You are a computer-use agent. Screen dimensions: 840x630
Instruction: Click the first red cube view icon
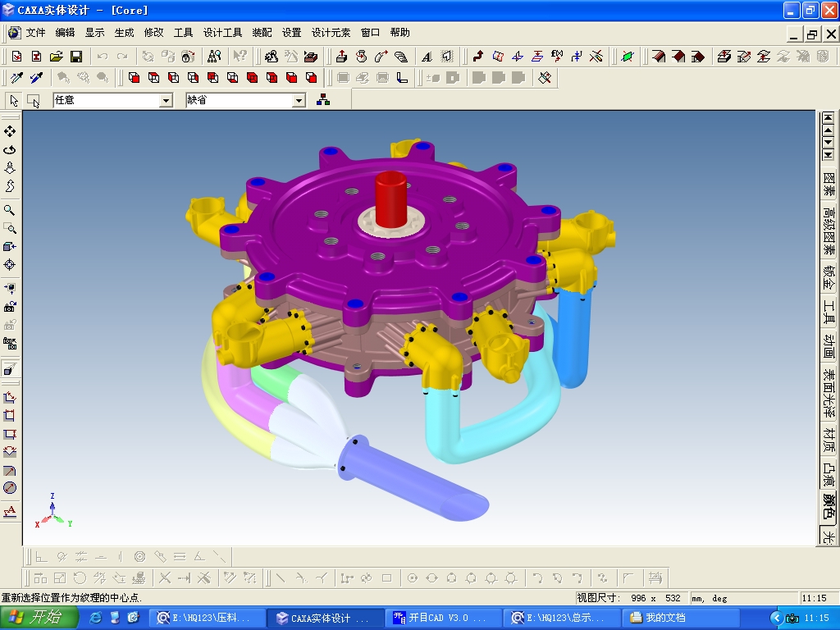[134, 78]
